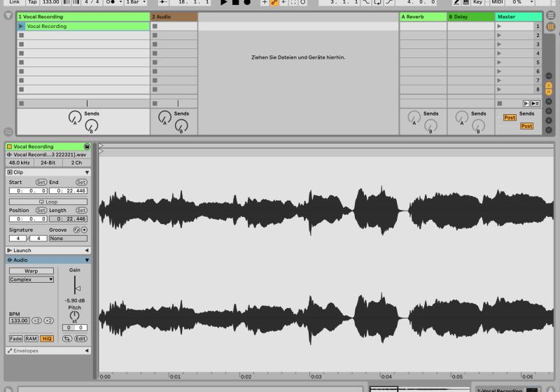Toggle the orange Automation Arm button

(x=274, y=2)
